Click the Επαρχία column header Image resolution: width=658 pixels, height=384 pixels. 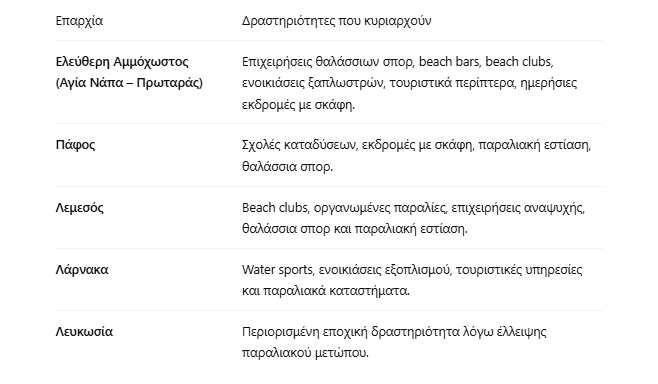(79, 21)
